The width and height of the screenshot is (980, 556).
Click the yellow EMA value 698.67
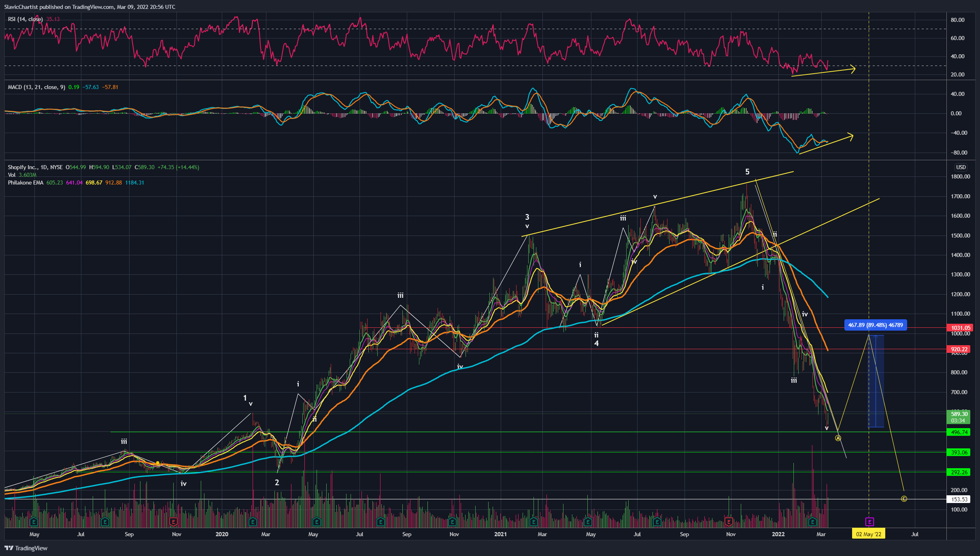pos(94,183)
